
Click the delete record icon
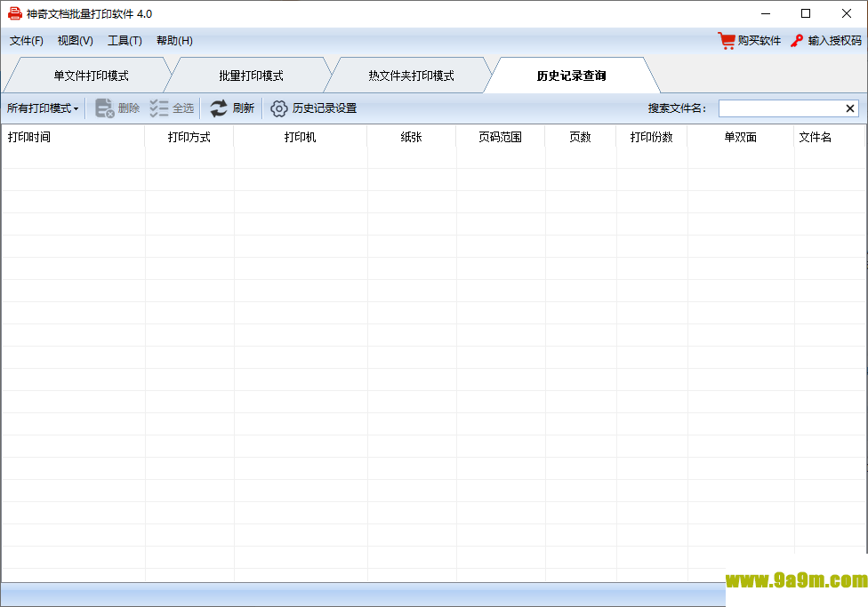coord(105,108)
